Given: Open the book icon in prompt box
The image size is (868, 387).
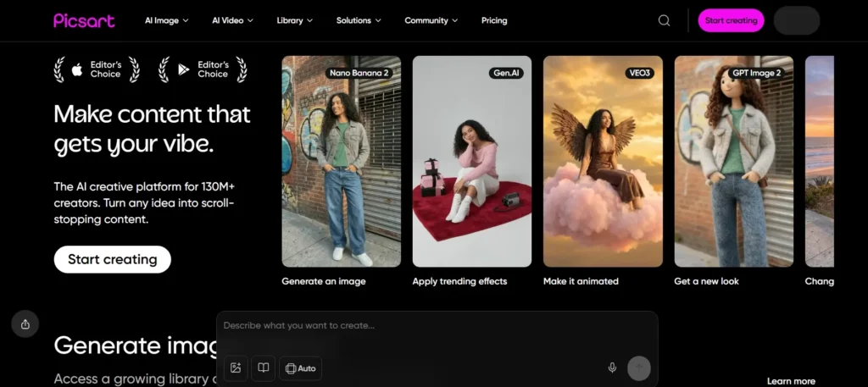Looking at the screenshot, I should pos(264,368).
